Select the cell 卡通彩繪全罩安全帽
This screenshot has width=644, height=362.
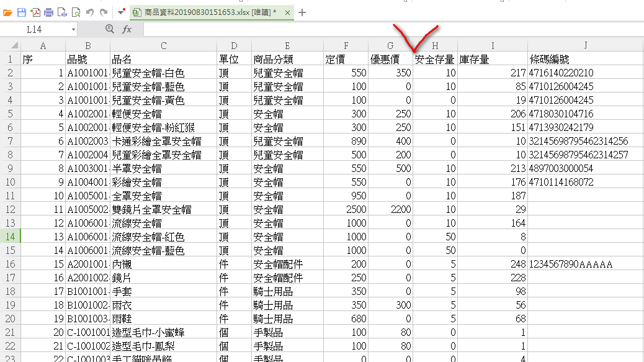[163, 141]
